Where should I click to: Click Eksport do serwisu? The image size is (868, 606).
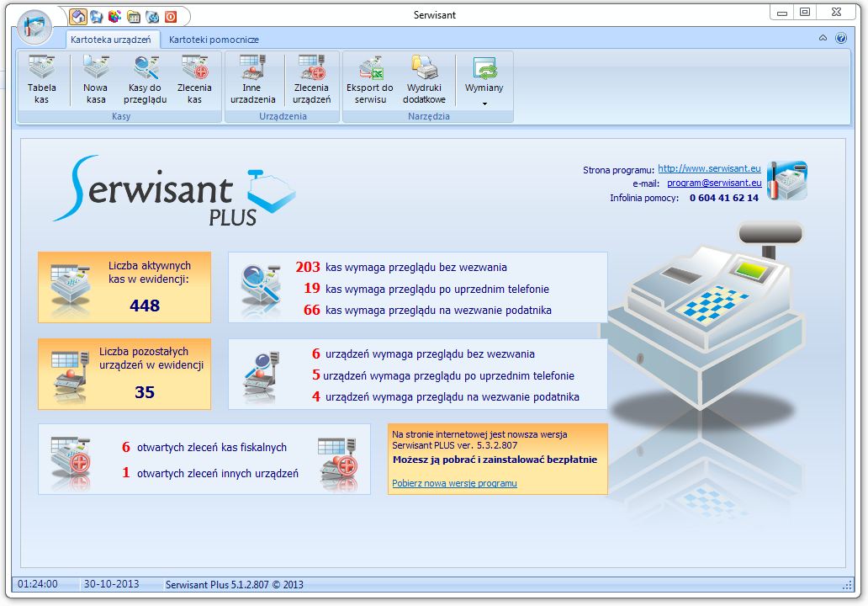pyautogui.click(x=370, y=79)
